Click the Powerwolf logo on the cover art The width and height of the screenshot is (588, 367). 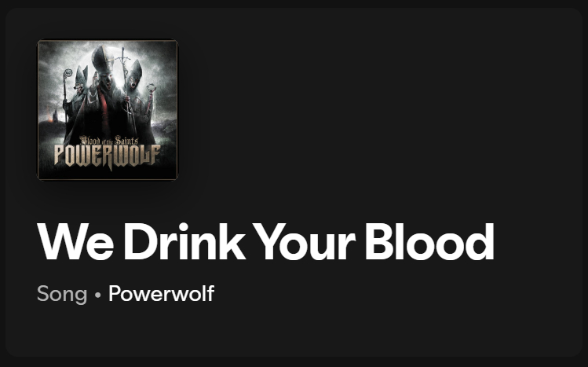click(x=108, y=156)
